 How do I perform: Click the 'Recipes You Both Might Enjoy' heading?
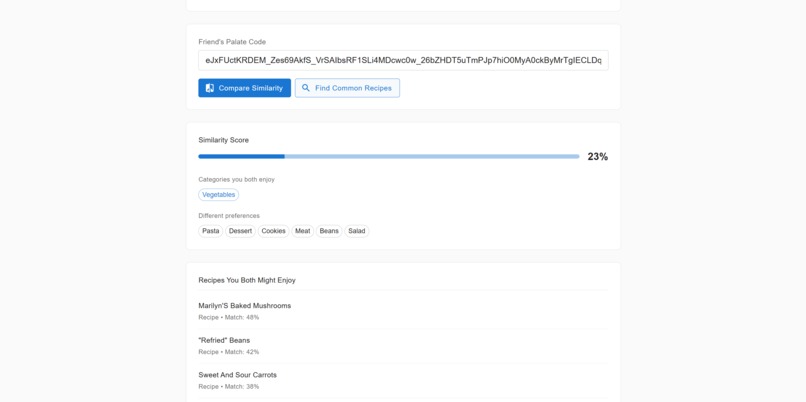pos(247,280)
